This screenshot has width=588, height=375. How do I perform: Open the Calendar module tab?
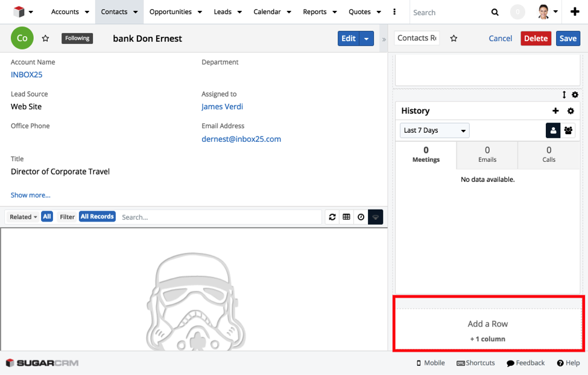click(267, 11)
